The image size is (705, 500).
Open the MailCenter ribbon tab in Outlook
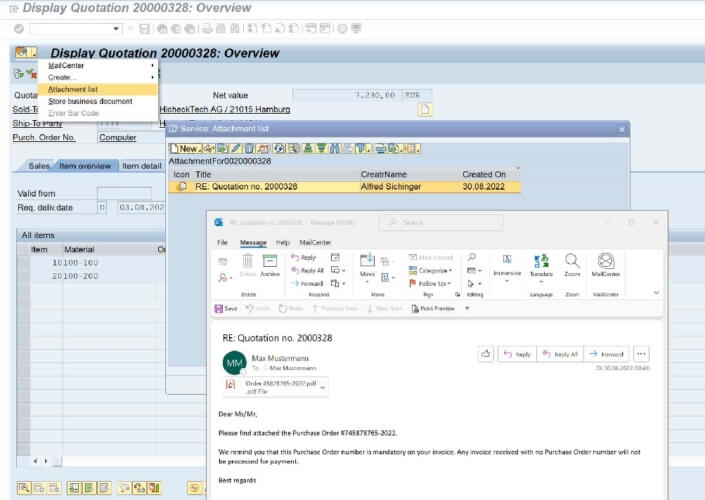(x=315, y=242)
